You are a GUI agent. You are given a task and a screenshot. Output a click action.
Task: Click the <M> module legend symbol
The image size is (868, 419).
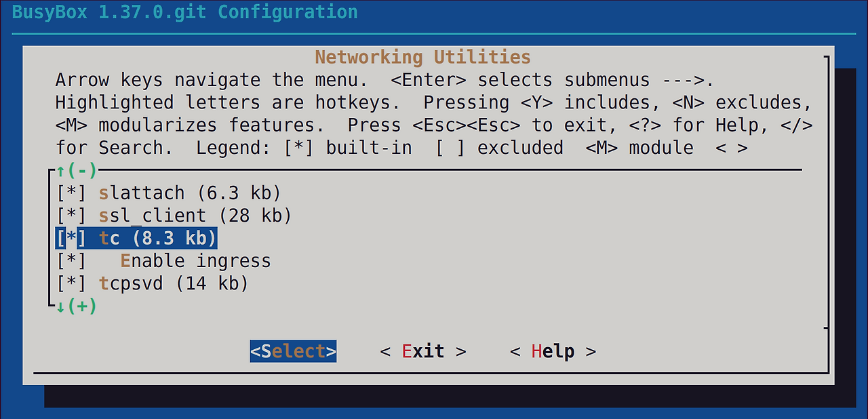pos(602,148)
